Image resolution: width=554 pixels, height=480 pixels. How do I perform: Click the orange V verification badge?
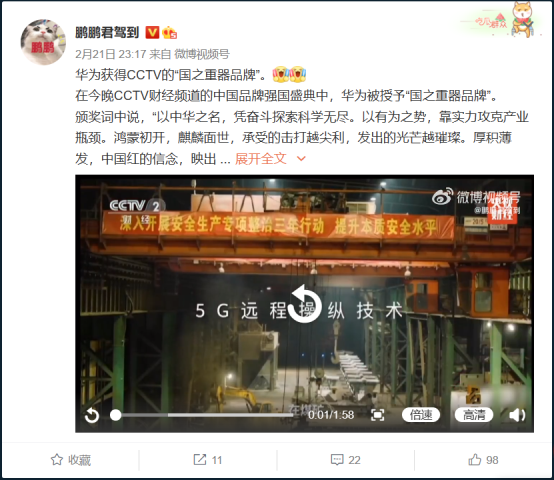(x=152, y=32)
